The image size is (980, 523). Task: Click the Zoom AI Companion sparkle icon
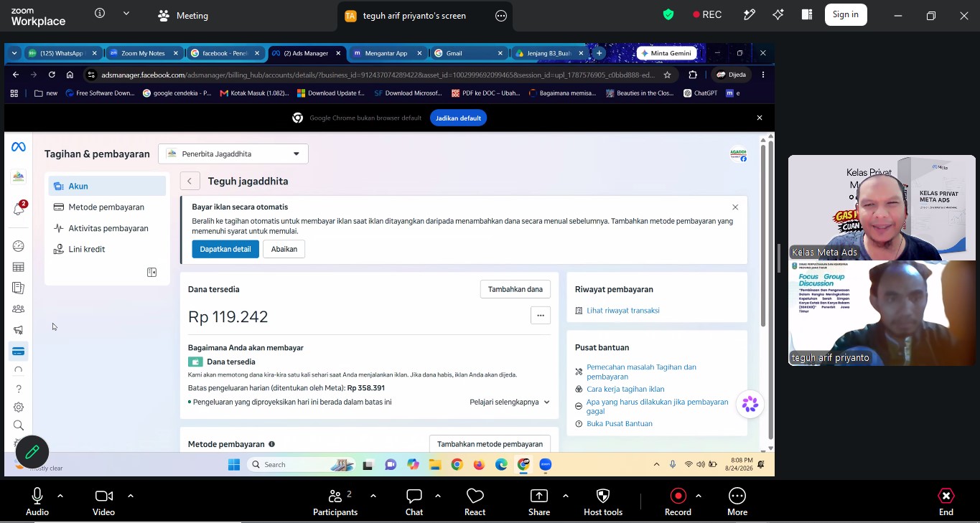(778, 14)
